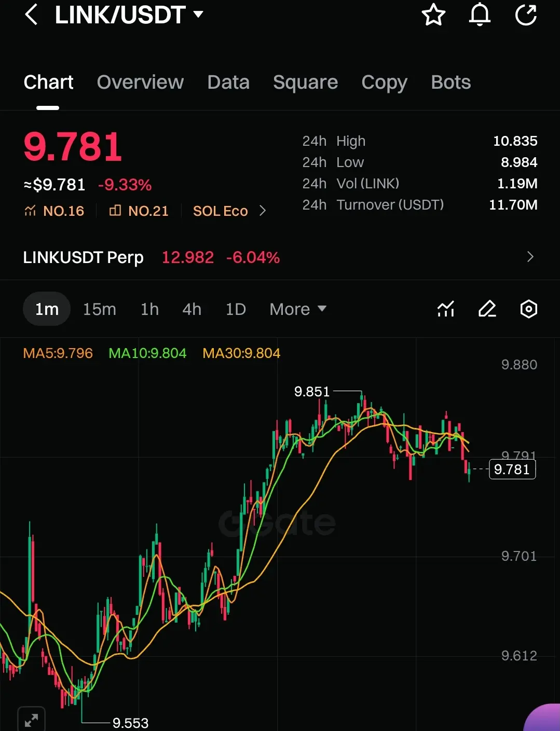Select the 4h timeframe
Image resolution: width=560 pixels, height=731 pixels.
coord(192,309)
